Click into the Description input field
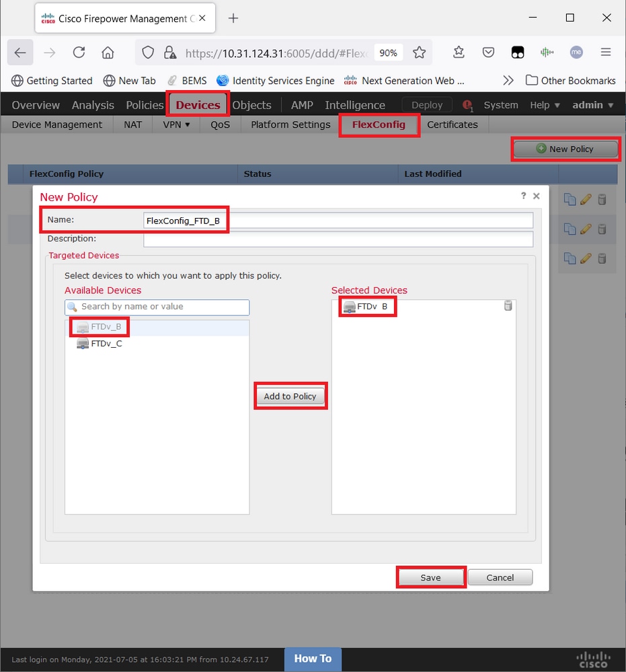 tap(338, 239)
